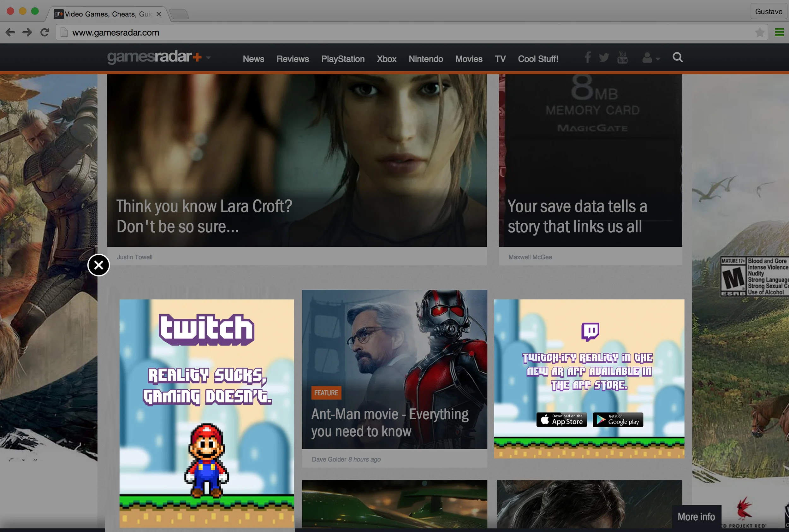
Task: Open the News menu item
Action: pyautogui.click(x=253, y=59)
